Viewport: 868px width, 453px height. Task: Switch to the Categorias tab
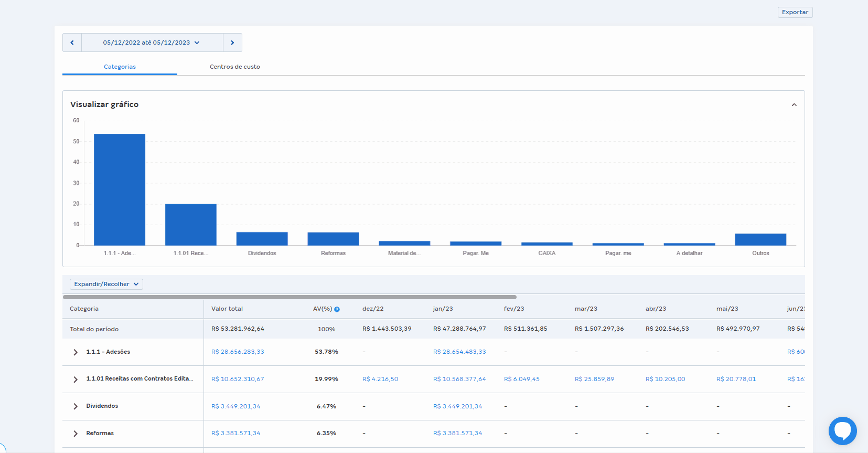point(120,67)
